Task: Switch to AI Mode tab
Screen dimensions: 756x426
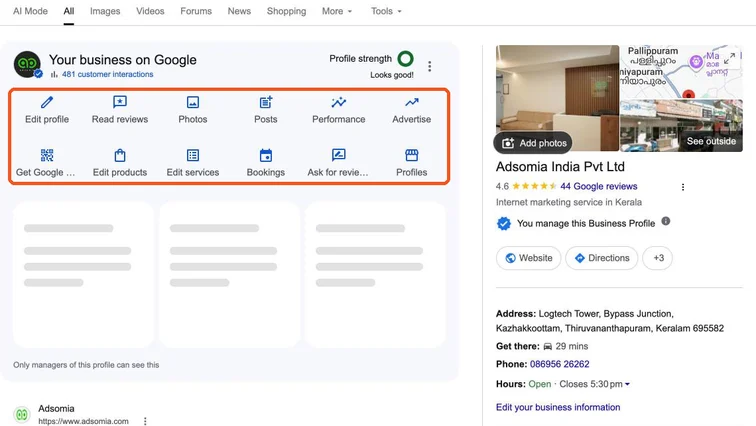Action: [30, 11]
